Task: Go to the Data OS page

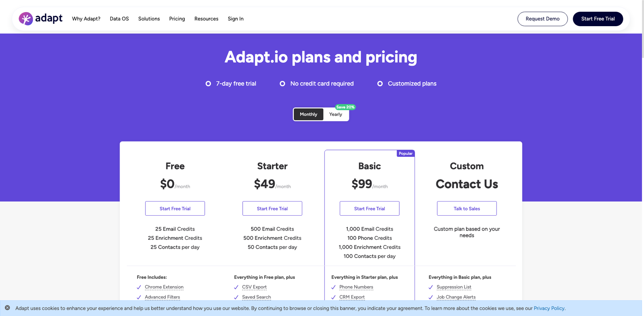Action: coord(119,19)
